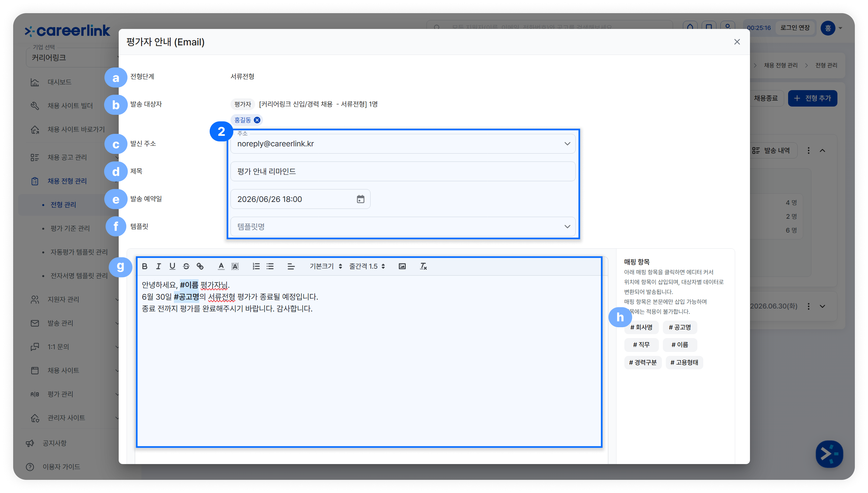This screenshot has width=868, height=493.
Task: Open the 기본크기 font size dropdown
Action: click(326, 266)
